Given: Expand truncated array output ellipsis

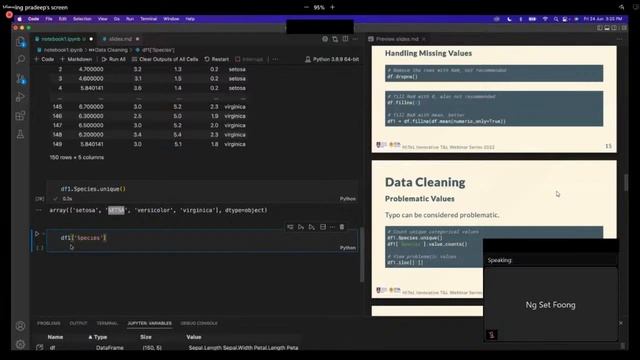Looking at the screenshot, I should tap(39, 210).
